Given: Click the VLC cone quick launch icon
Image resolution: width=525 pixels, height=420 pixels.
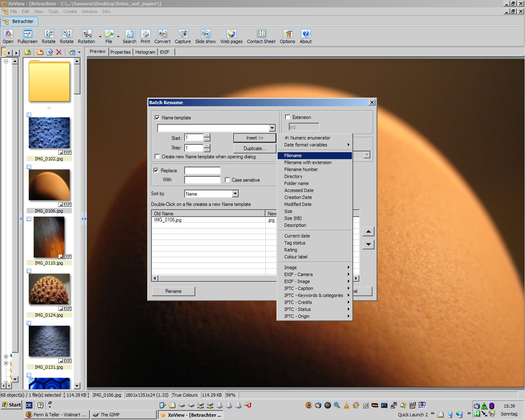Looking at the screenshot, I should (347, 405).
